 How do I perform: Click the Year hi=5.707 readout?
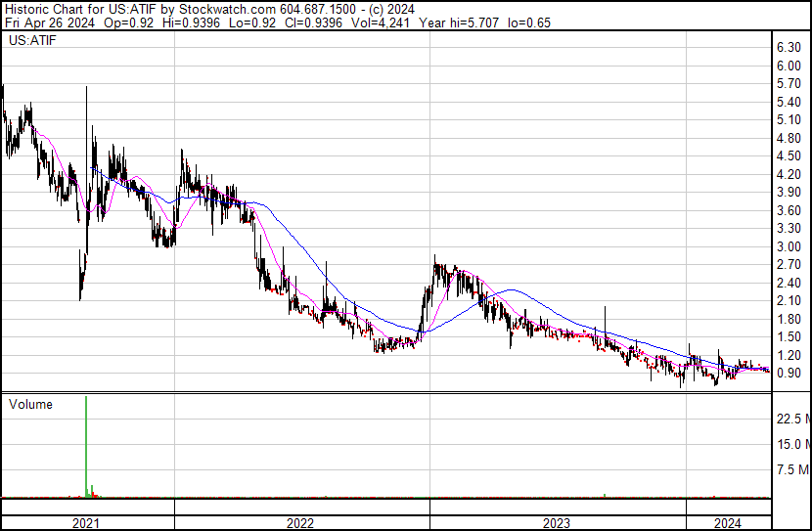coord(459,22)
